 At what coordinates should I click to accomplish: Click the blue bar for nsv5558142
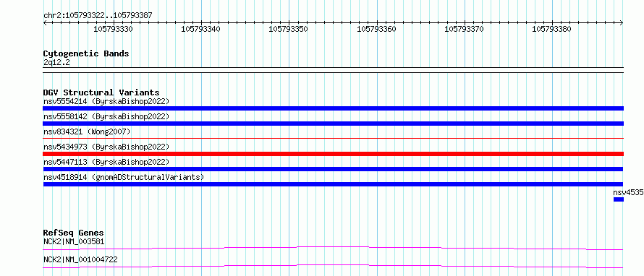point(333,124)
